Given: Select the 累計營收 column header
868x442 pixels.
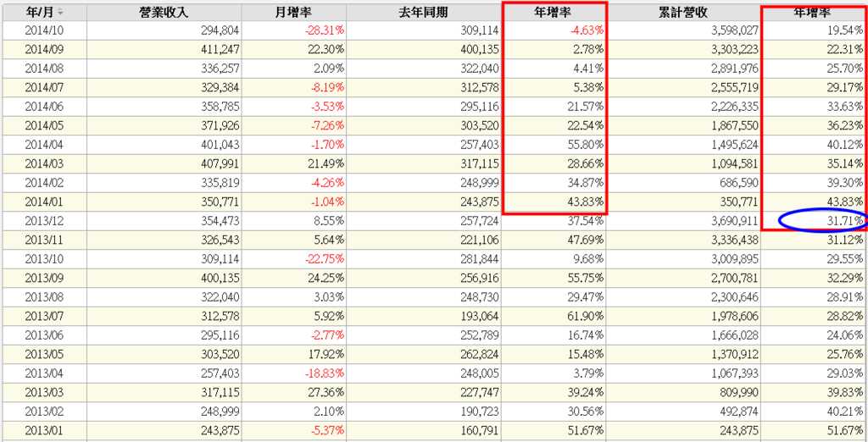Looking at the screenshot, I should coord(684,13).
